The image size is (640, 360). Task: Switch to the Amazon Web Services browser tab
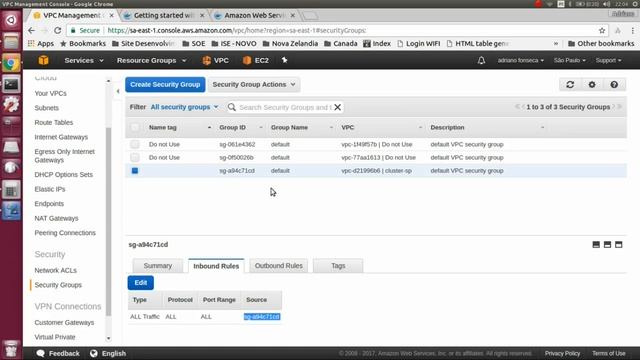(x=254, y=16)
